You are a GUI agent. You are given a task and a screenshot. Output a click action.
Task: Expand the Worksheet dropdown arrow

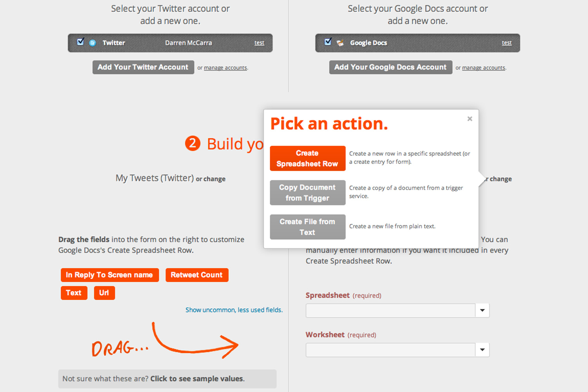[x=482, y=350]
